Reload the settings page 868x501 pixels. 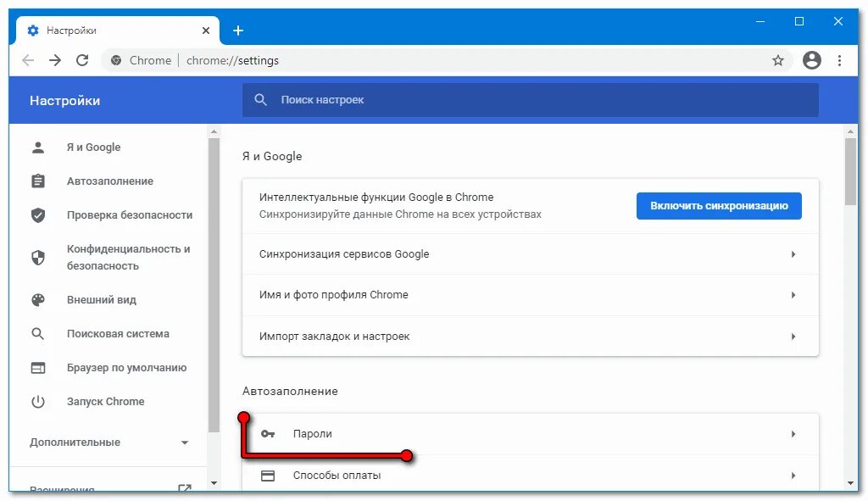click(x=82, y=60)
